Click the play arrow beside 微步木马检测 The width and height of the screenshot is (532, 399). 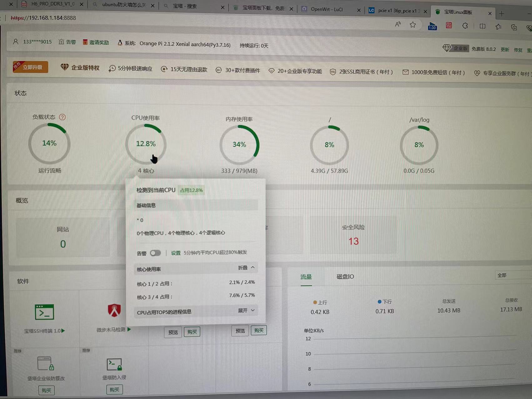129,329
